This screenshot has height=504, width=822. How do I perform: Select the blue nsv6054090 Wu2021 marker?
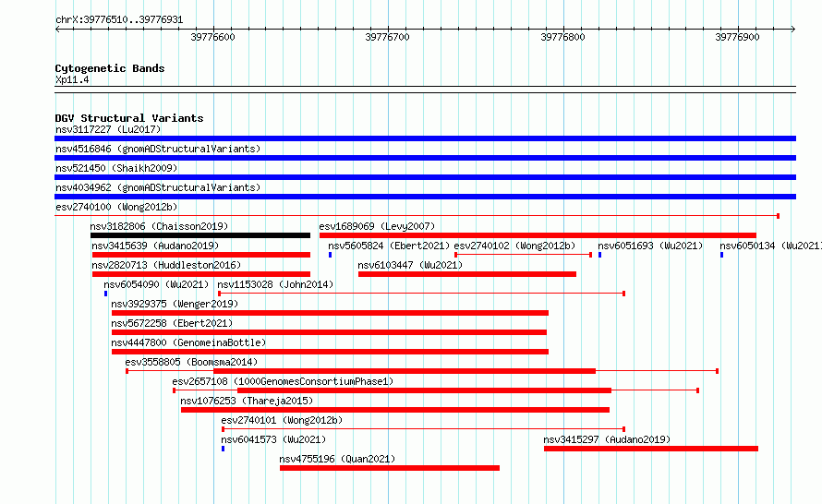[x=106, y=294]
